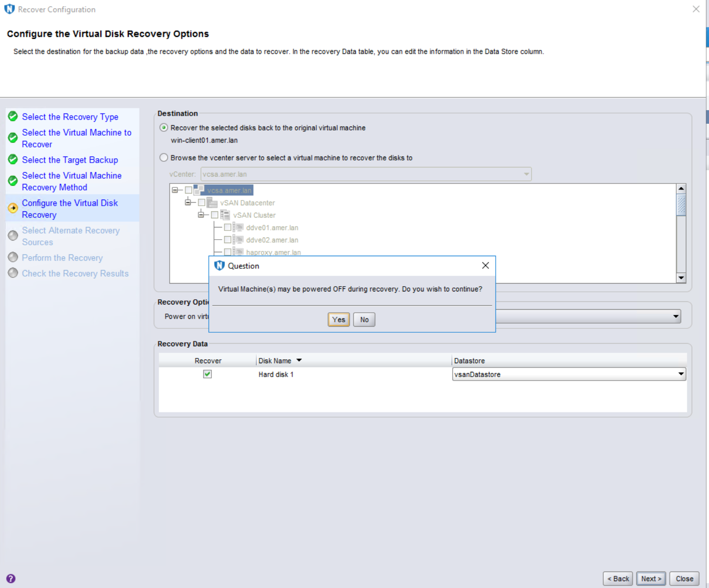Click the tree vertical scrollbar thumb
Screen dimensions: 709x588
681,204
